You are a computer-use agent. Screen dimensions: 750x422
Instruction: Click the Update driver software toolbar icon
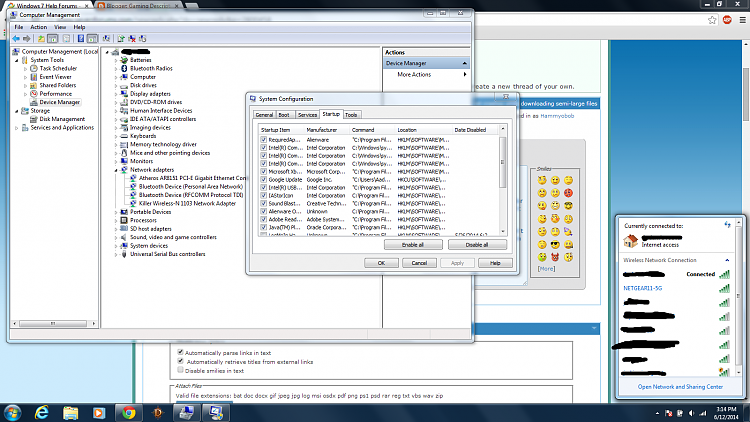(121, 39)
